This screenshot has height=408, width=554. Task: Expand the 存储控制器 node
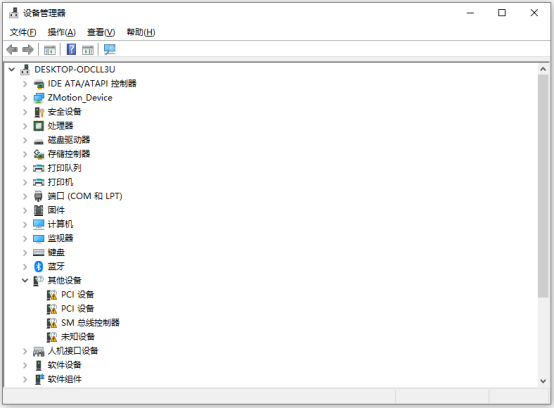coord(25,154)
